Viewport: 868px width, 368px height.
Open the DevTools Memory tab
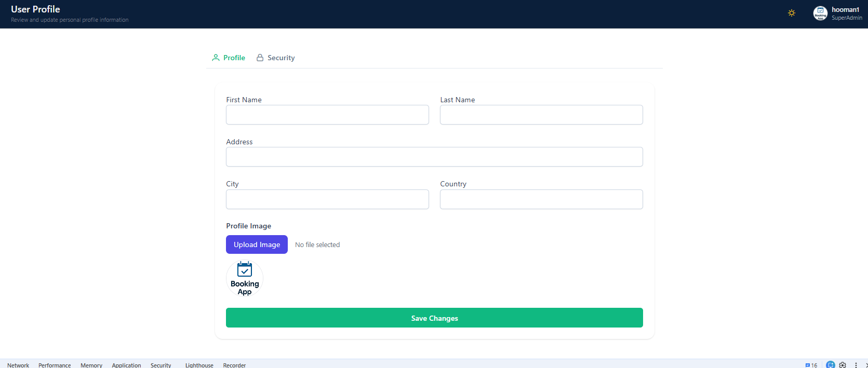(x=91, y=365)
